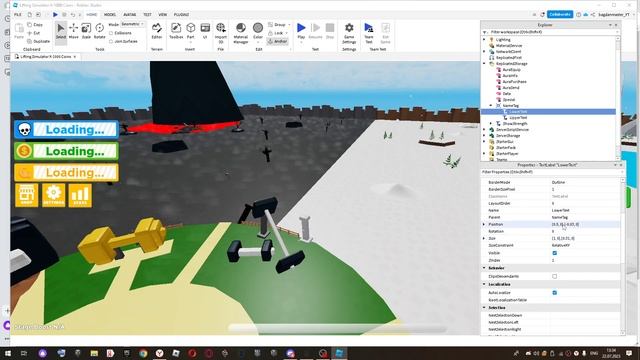The image size is (640, 360).
Task: Open the Mode Geometric dropdown
Action: (x=132, y=24)
